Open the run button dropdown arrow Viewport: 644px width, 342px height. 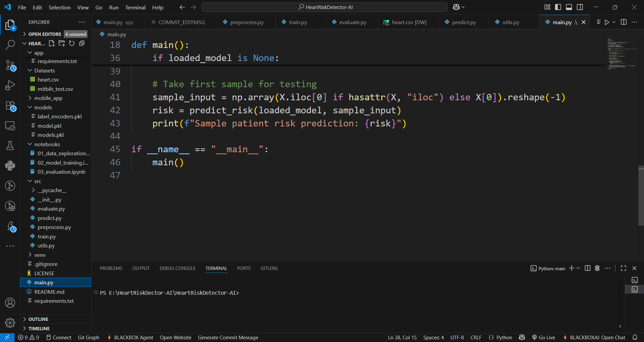click(x=614, y=22)
